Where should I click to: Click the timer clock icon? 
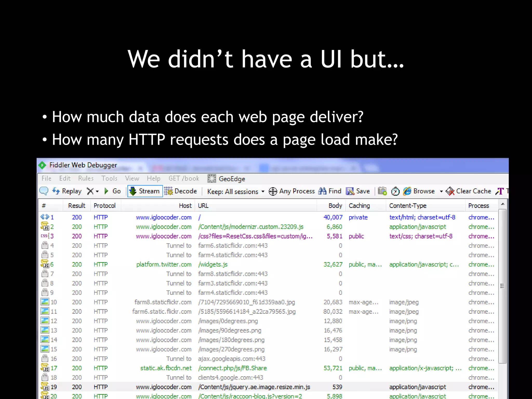point(395,191)
